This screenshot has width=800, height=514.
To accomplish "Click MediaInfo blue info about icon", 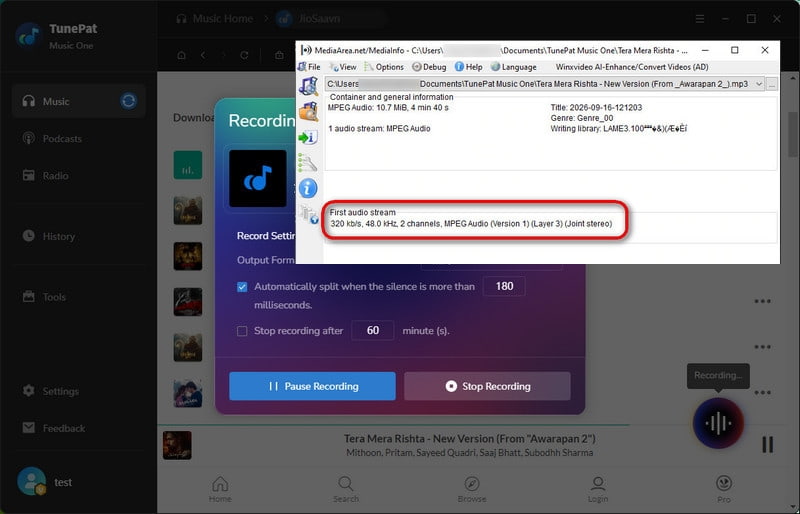I will 308,188.
